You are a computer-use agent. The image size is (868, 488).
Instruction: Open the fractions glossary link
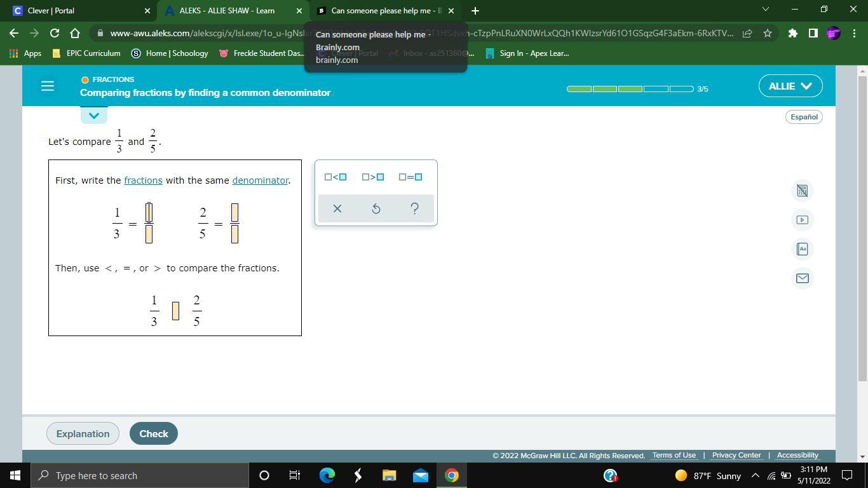(x=143, y=180)
